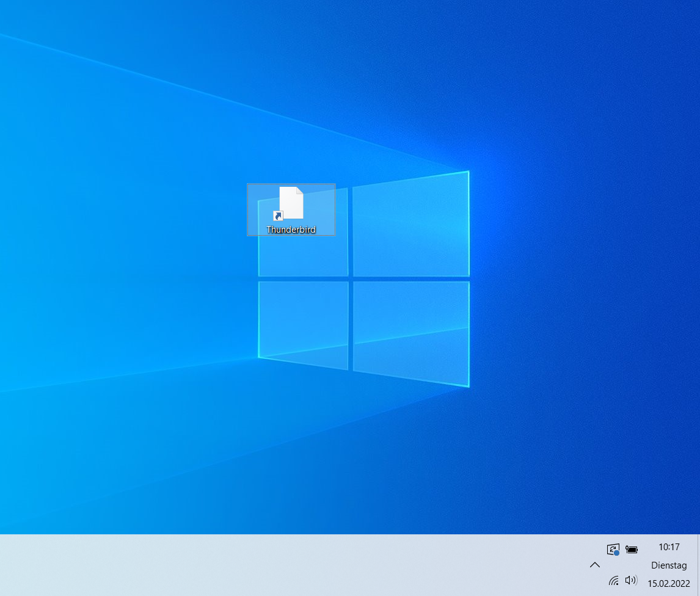700x596 pixels.
Task: Click the empty taskbar area left of the chevron
Action: pos(305,565)
